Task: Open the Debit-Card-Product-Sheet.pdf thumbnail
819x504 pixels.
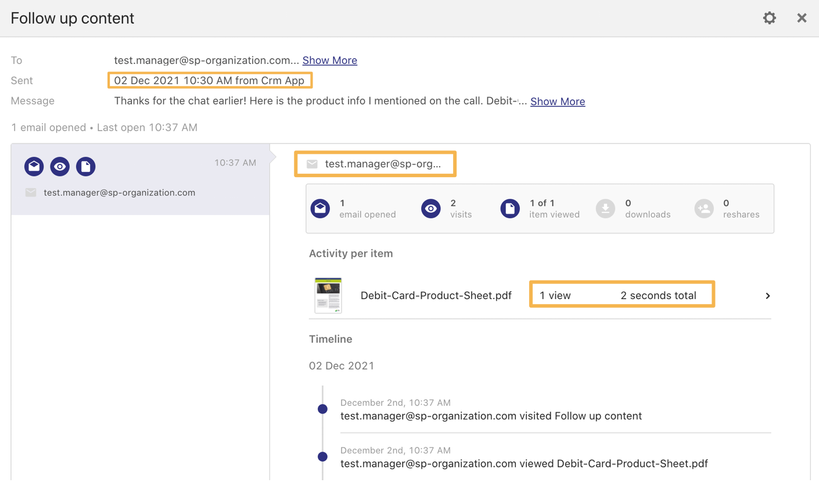Action: [x=328, y=296]
